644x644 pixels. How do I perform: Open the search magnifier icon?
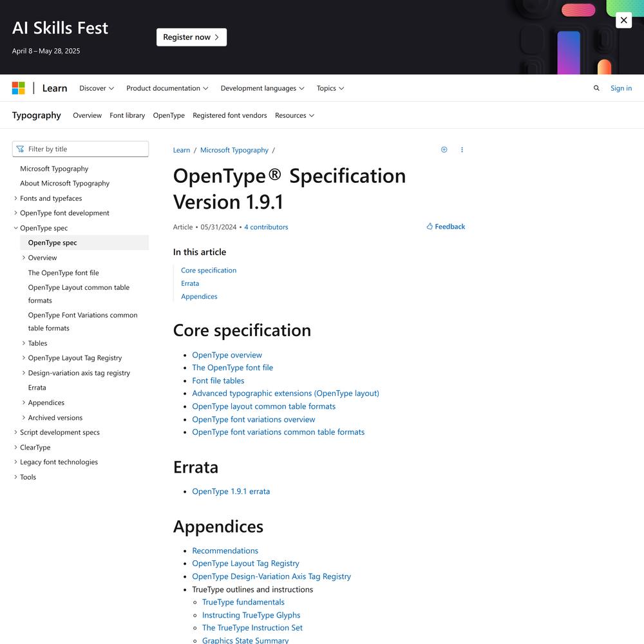[596, 88]
